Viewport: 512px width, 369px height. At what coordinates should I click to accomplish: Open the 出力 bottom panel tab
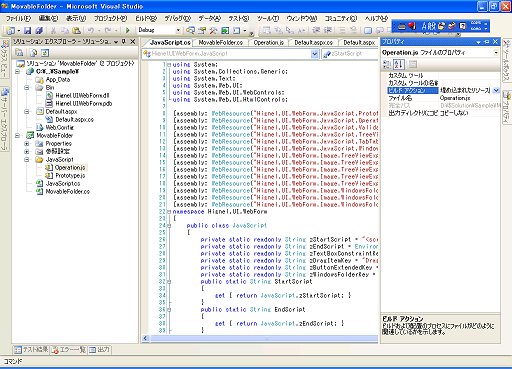click(99, 350)
